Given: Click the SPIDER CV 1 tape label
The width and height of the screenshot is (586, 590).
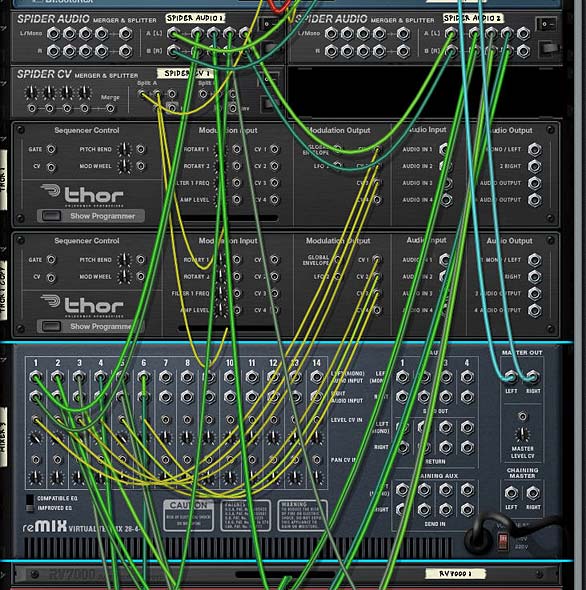Looking at the screenshot, I should click(185, 73).
